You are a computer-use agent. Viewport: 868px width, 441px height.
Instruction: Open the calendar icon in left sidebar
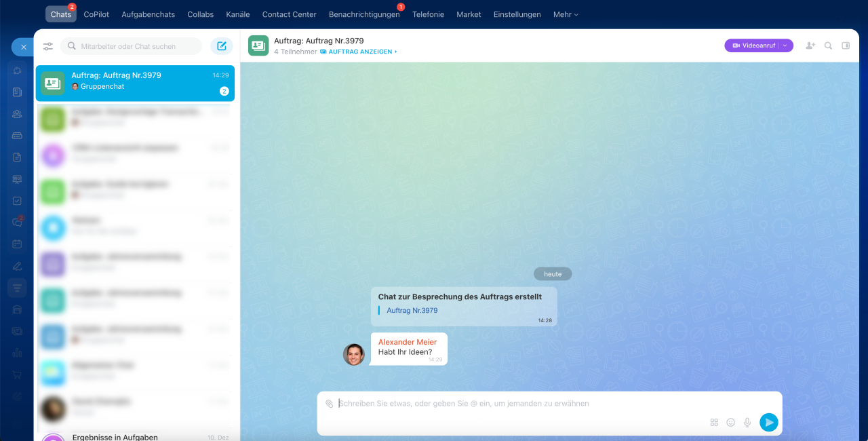(17, 244)
